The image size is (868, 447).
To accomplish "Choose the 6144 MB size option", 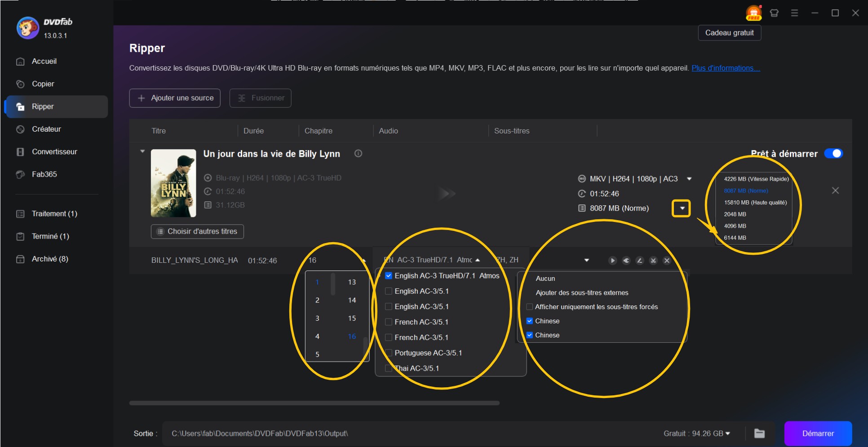I will 735,238.
